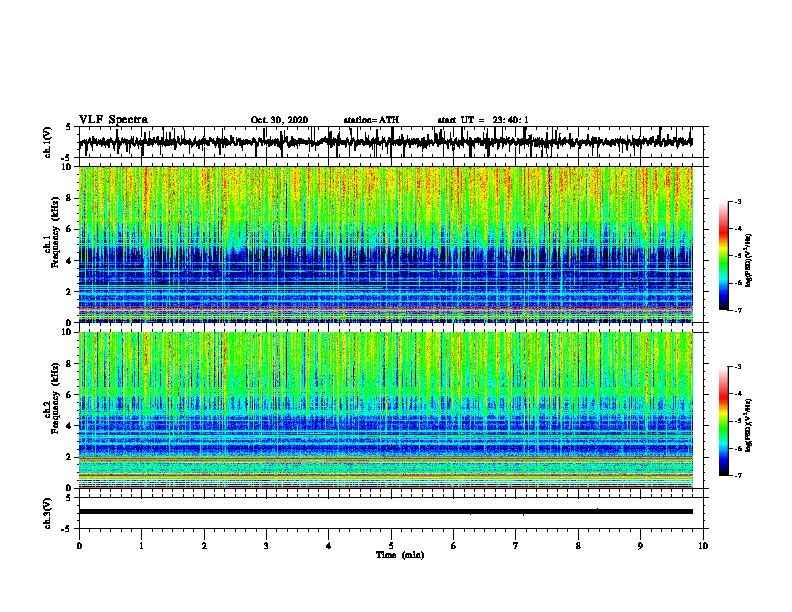
Task: Click time axis tick label '9'
Action: point(640,546)
